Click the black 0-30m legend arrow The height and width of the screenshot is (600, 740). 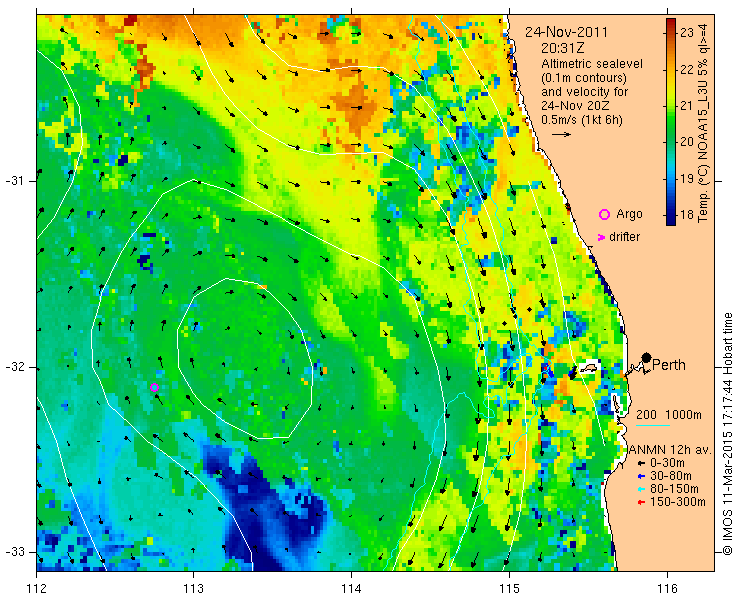point(640,464)
